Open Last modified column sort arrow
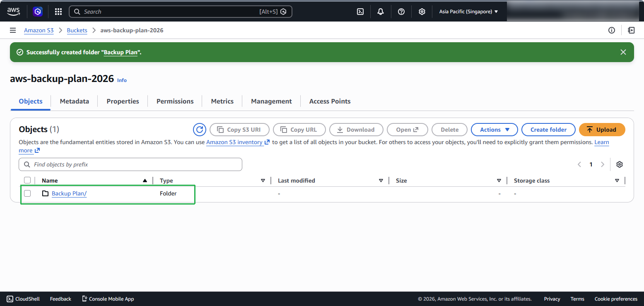The height and width of the screenshot is (306, 644). pos(381,181)
